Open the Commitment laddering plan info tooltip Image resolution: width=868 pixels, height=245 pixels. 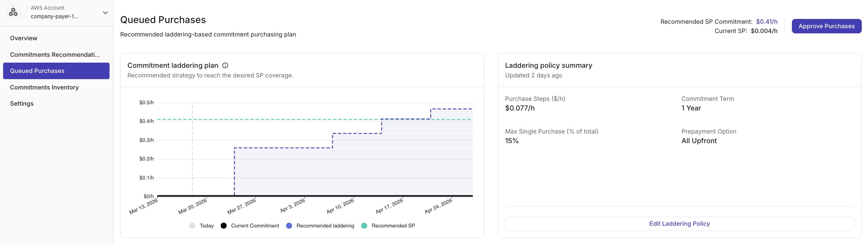pos(226,65)
